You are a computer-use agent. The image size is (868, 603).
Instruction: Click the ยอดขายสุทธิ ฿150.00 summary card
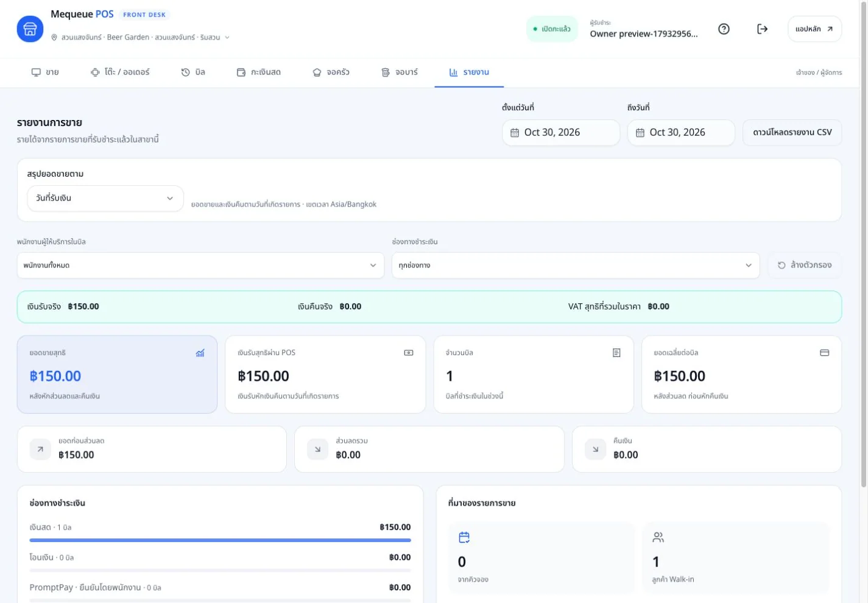tap(117, 375)
